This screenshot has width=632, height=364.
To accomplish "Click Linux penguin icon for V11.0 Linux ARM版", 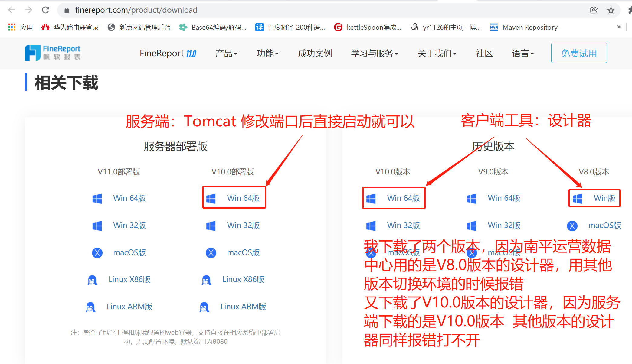I will point(90,307).
